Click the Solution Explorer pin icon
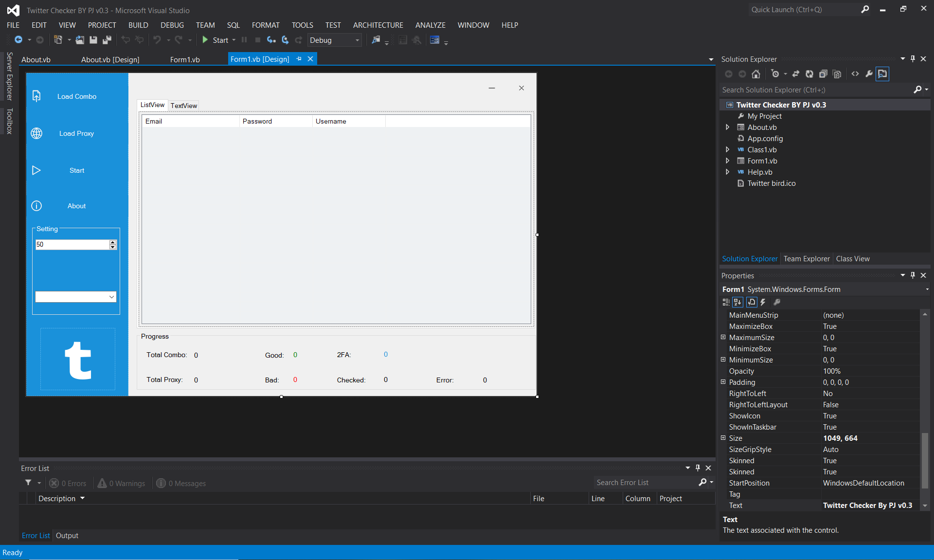This screenshot has width=934, height=560. [x=913, y=59]
